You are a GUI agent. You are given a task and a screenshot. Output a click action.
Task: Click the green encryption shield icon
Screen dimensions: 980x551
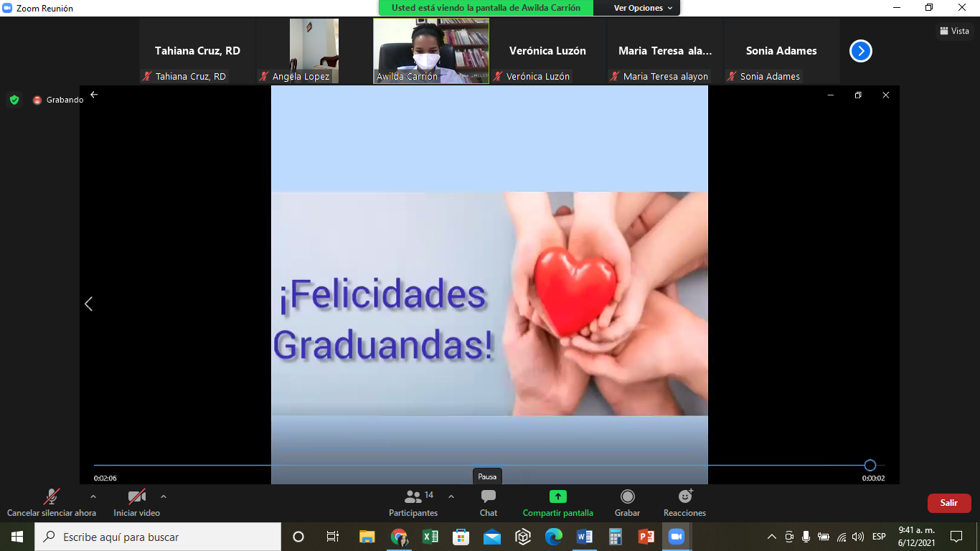point(14,100)
